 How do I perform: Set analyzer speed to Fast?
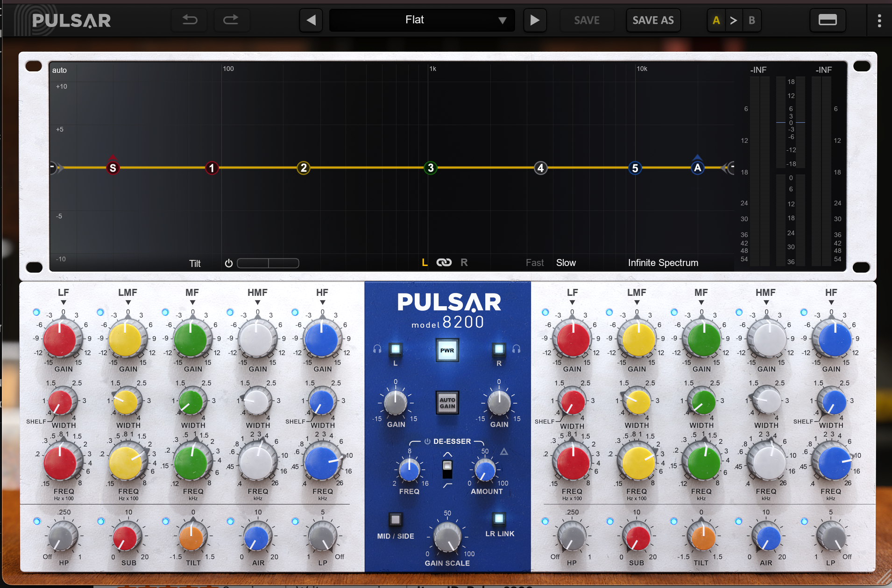pyautogui.click(x=534, y=263)
